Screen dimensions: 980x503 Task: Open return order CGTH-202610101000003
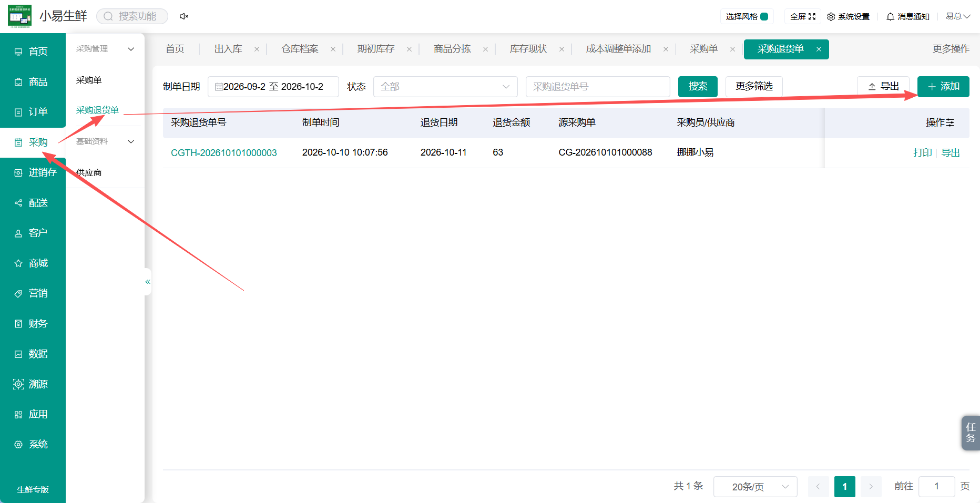coord(224,153)
